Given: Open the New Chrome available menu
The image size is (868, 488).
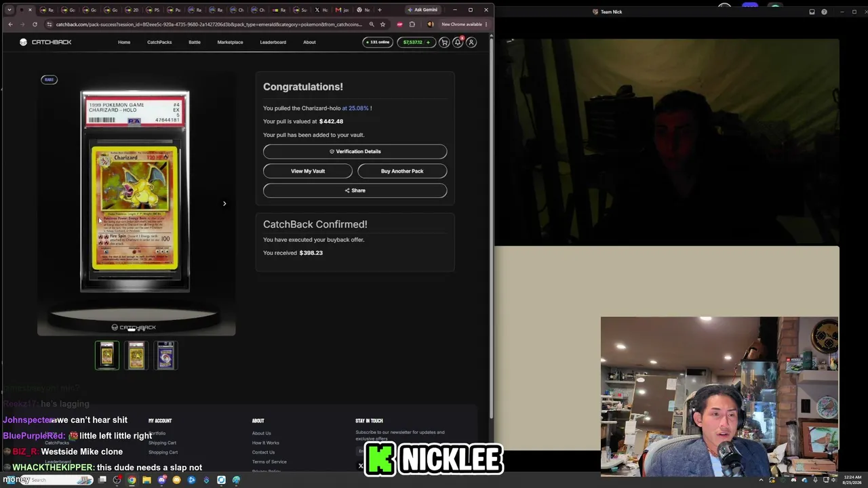Looking at the screenshot, I should 464,24.
